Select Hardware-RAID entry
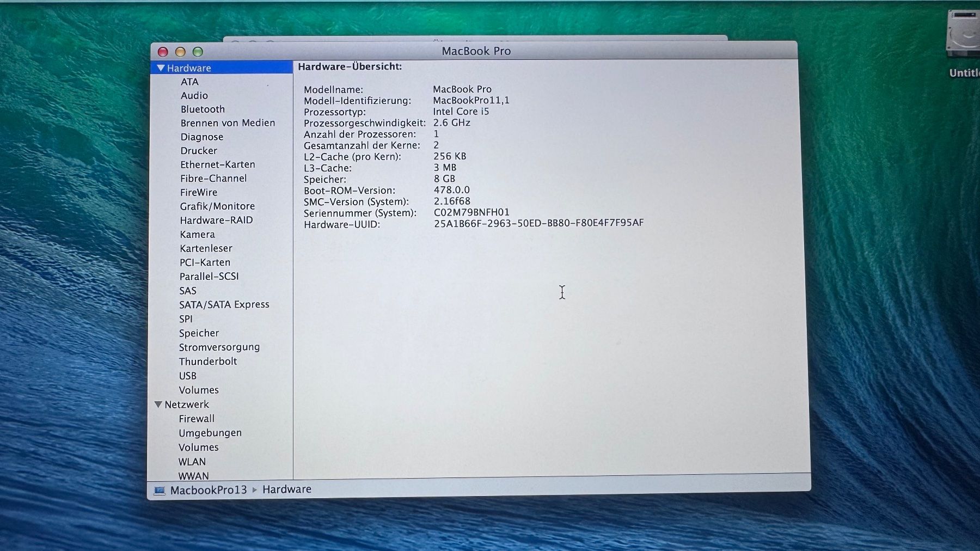The image size is (980, 551). (x=216, y=221)
